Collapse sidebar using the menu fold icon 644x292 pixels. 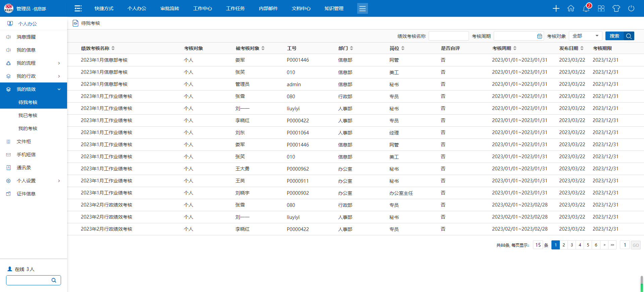pos(78,8)
